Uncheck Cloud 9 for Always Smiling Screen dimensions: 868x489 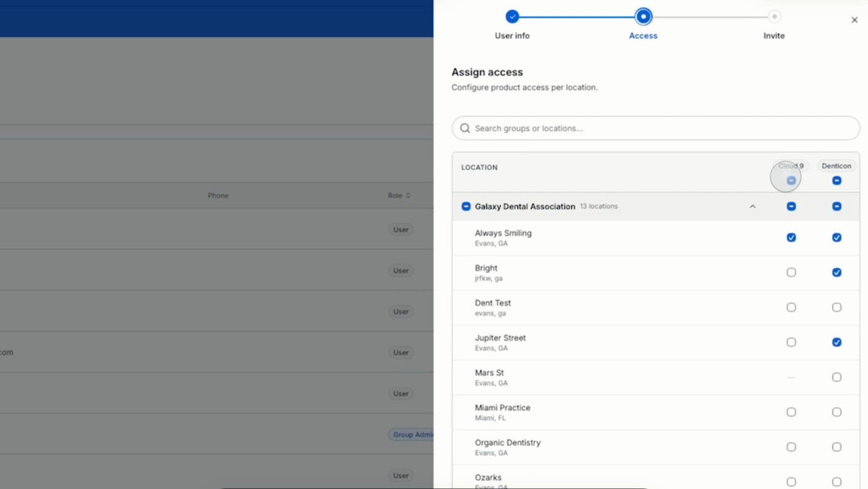click(791, 238)
